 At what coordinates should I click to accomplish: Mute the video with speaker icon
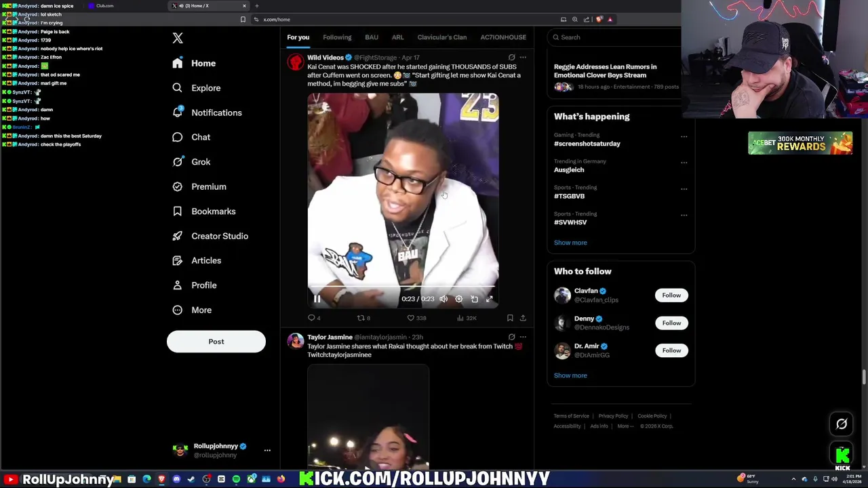[x=443, y=299]
